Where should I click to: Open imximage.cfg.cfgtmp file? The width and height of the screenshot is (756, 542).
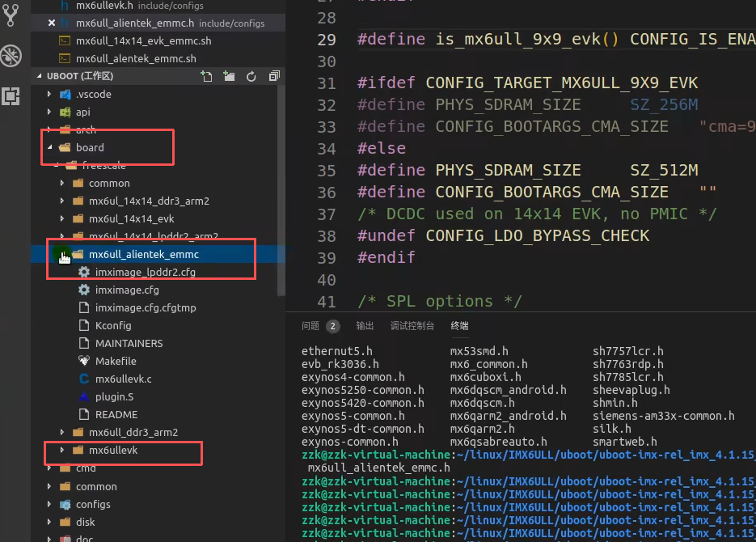[x=146, y=307]
